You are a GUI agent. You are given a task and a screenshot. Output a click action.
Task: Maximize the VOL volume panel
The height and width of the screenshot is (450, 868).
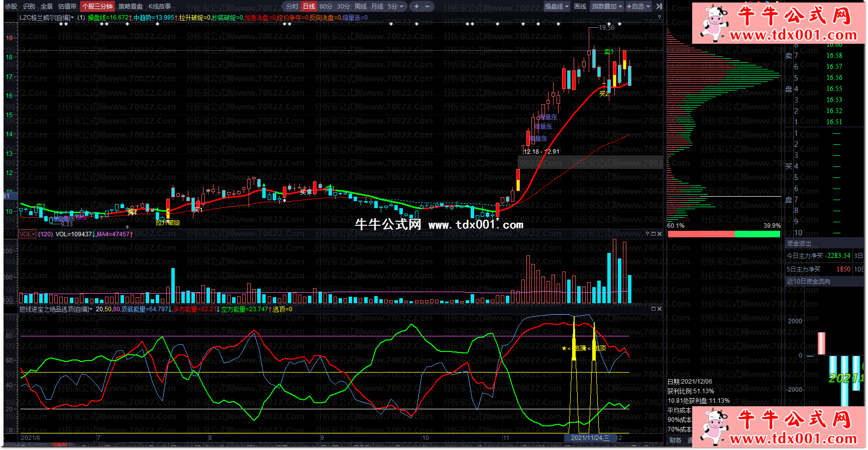tap(654, 234)
